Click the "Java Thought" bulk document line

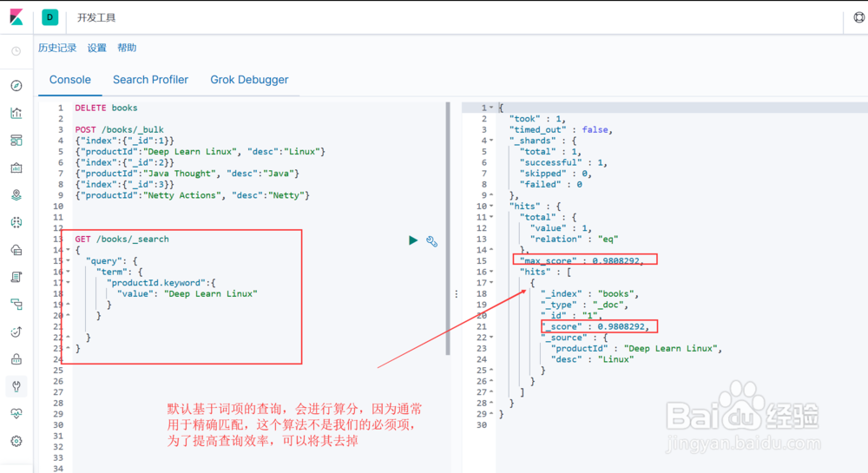(187, 174)
